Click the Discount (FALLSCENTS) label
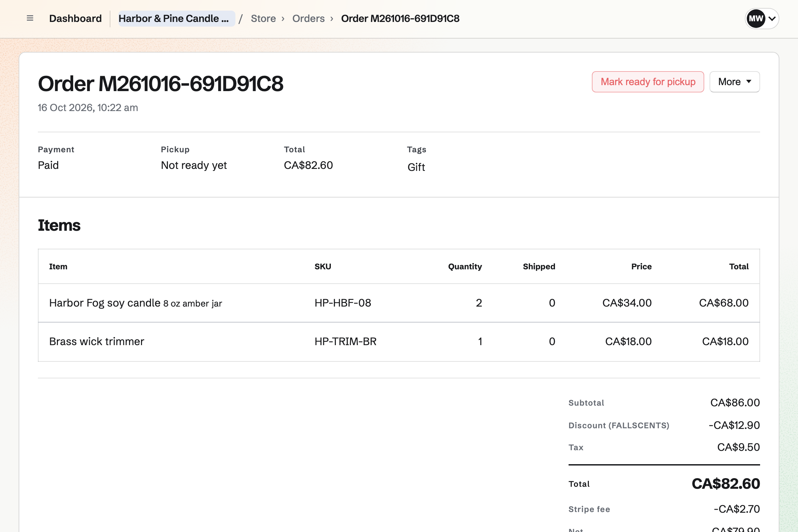The image size is (798, 532). 619,426
